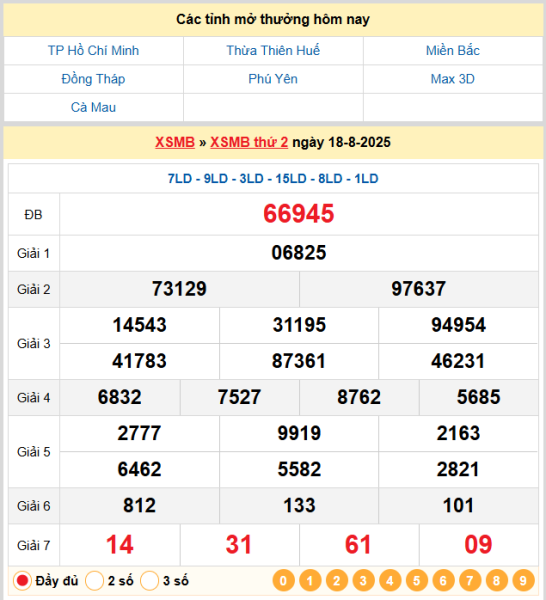Click Giải 7 number 31
The width and height of the screenshot is (546, 600).
click(x=239, y=545)
